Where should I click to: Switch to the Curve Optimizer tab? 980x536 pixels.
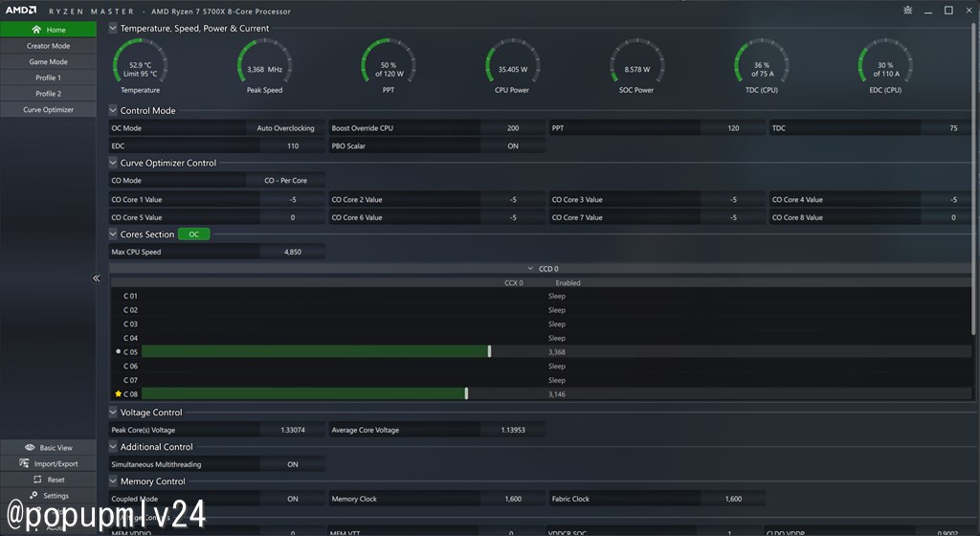click(x=48, y=109)
